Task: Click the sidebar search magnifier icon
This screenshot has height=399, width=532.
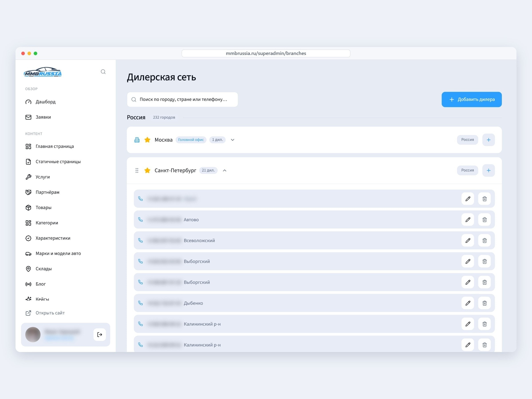Action: point(103,72)
